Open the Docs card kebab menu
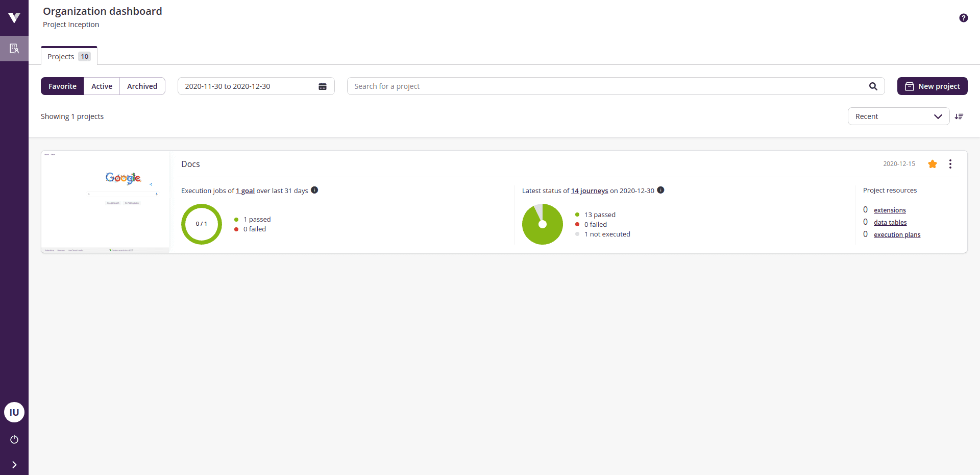 coord(950,164)
